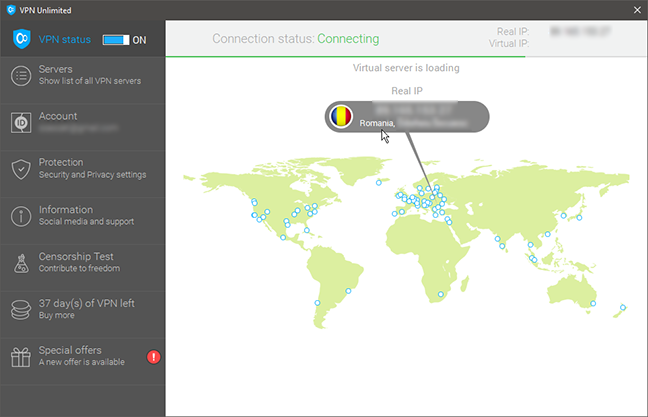Open Servers menu entry
648x417 pixels.
coord(83,81)
